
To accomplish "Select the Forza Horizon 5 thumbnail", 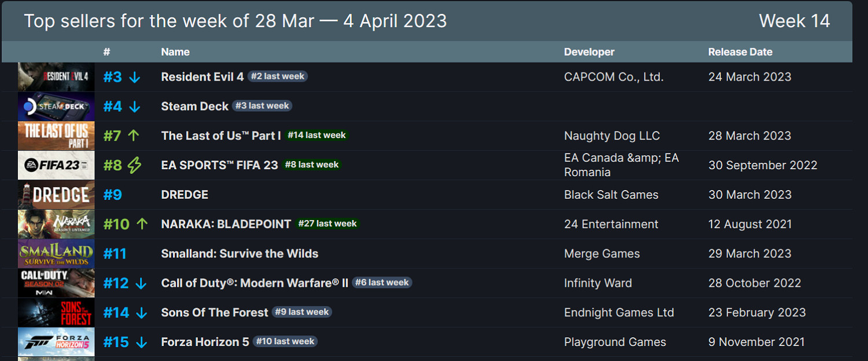I will pos(56,342).
